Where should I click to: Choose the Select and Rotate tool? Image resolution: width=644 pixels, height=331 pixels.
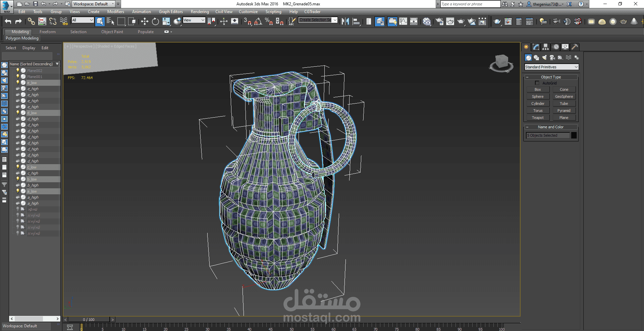(155, 21)
